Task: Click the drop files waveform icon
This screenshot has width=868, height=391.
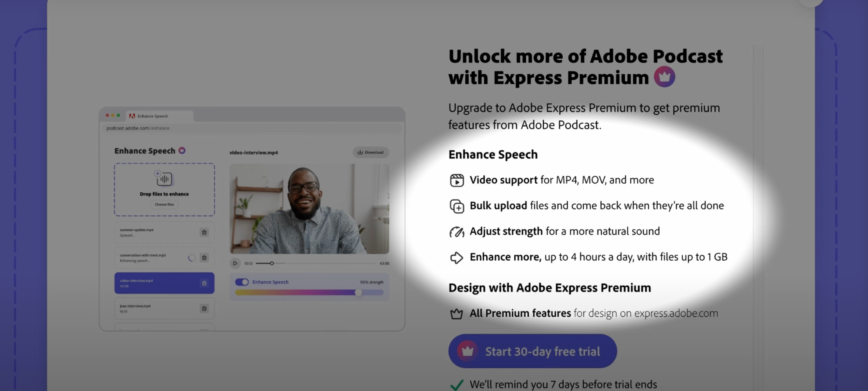Action: tap(164, 178)
